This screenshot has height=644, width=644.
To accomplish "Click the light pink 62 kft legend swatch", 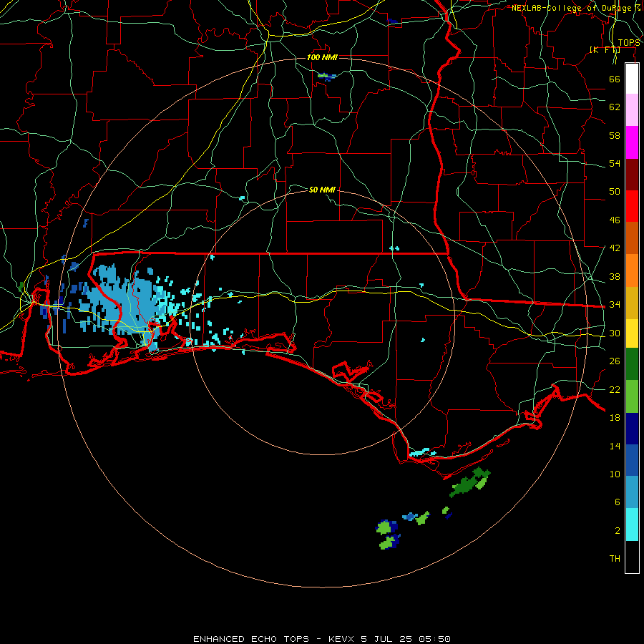I will (632, 110).
